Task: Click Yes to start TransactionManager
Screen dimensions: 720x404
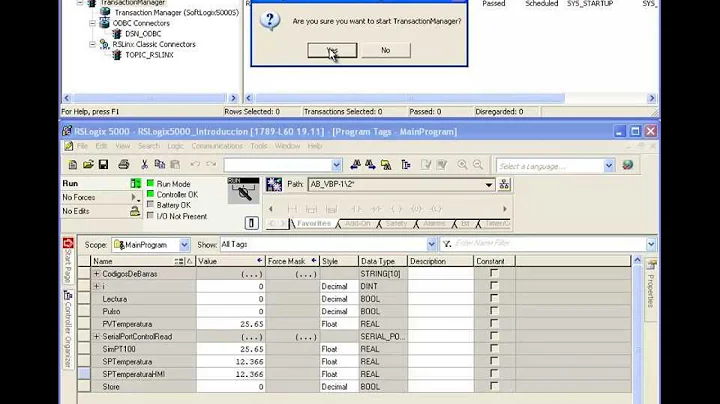Action: click(332, 50)
